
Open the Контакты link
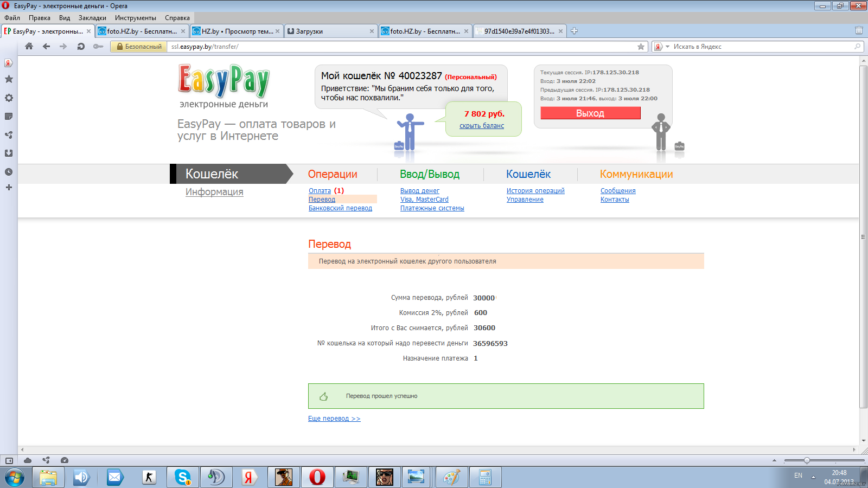(615, 200)
